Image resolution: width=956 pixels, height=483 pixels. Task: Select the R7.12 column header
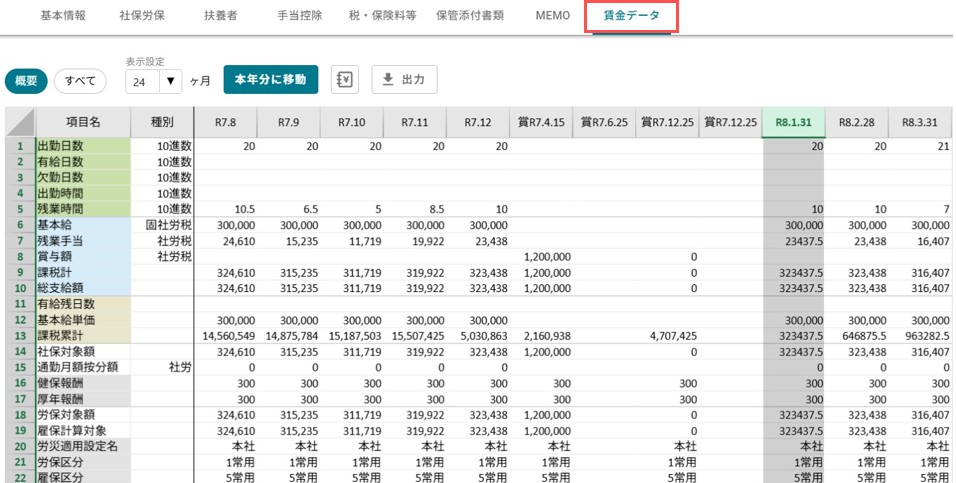tap(478, 123)
